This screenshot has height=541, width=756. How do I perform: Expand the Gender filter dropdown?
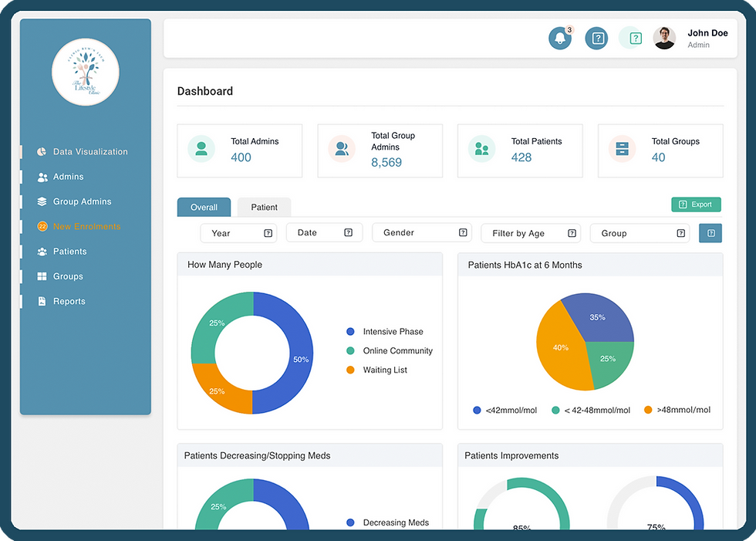pyautogui.click(x=422, y=233)
